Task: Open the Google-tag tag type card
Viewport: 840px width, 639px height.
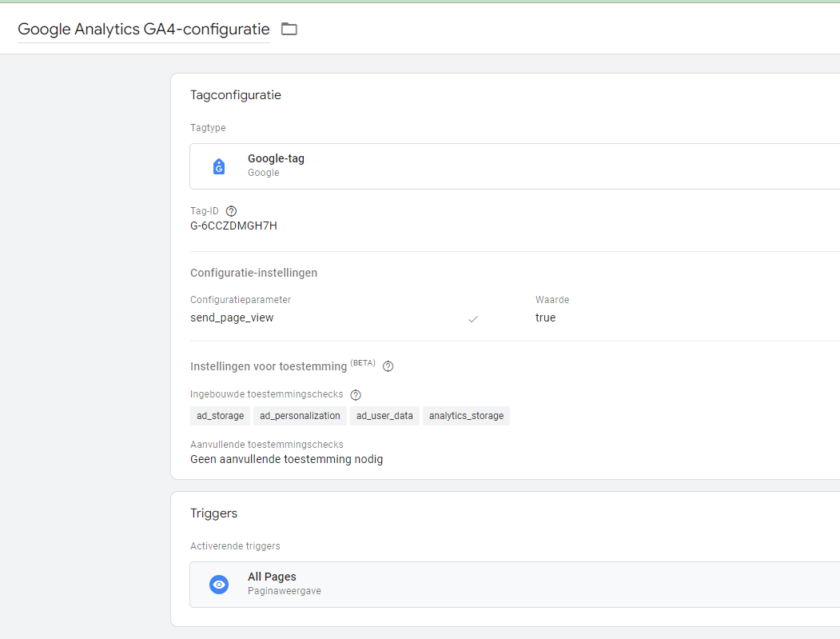Action: 515,166
